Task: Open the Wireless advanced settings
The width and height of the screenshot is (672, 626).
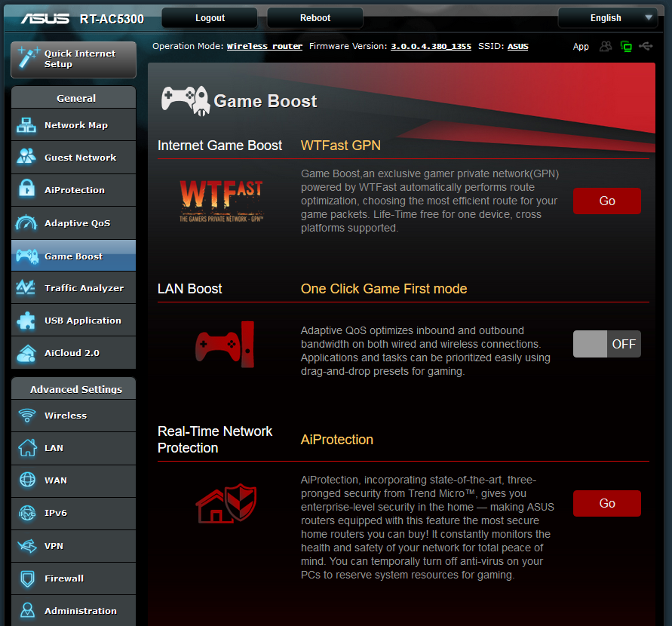Action: click(73, 416)
